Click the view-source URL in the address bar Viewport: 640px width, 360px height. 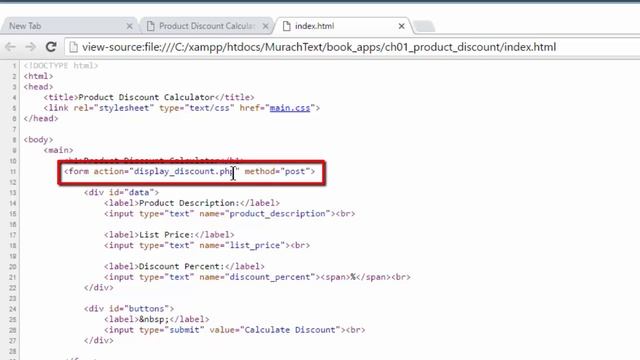319,47
